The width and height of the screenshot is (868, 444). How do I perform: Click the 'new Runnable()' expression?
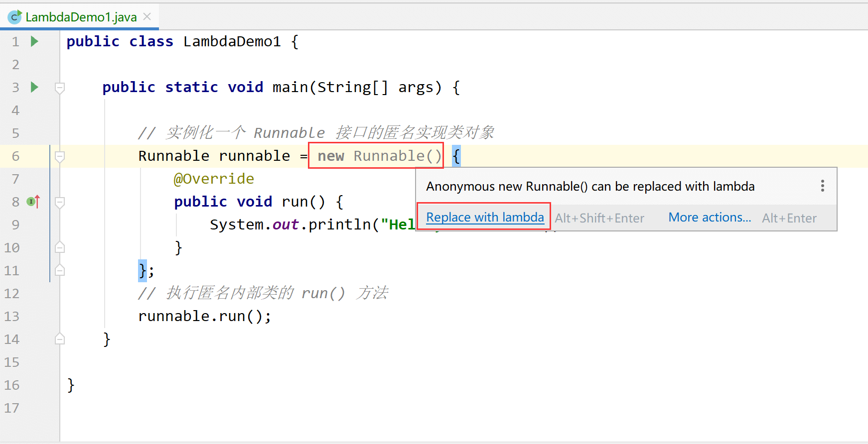(380, 156)
